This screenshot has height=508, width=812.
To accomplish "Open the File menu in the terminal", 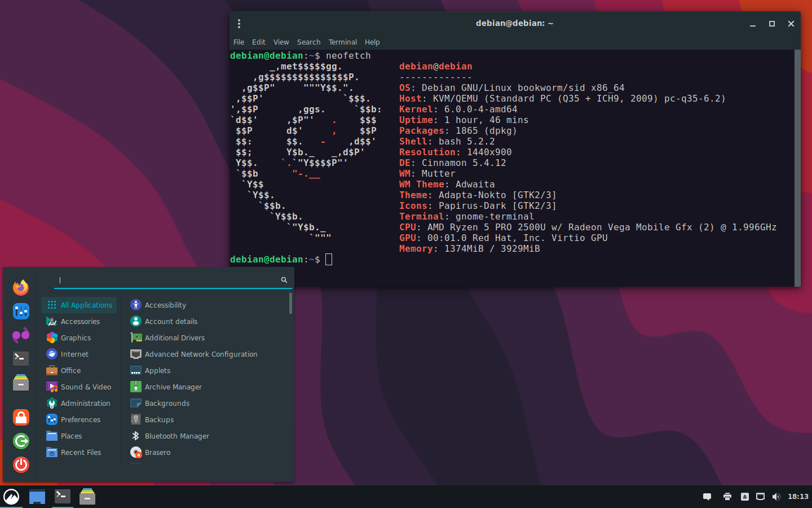I will pyautogui.click(x=239, y=42).
